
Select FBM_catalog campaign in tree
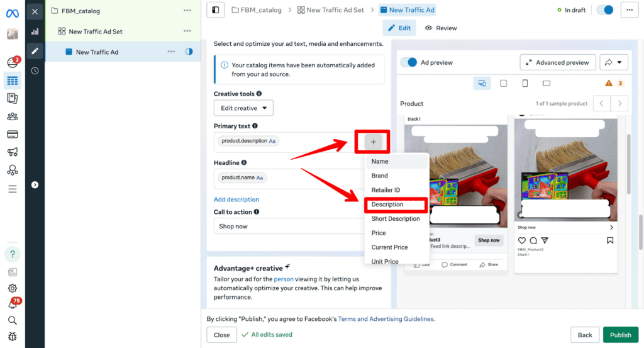[x=81, y=11]
